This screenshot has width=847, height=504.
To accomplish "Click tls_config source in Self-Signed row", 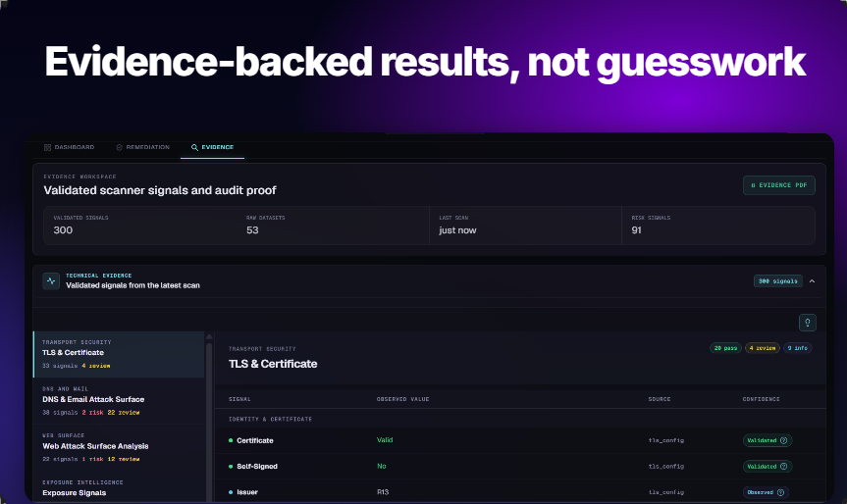I will [x=666, y=466].
